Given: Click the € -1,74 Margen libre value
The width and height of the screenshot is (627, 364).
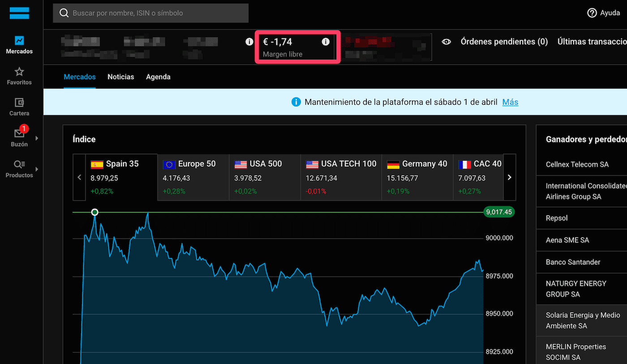Looking at the screenshot, I should tap(278, 42).
